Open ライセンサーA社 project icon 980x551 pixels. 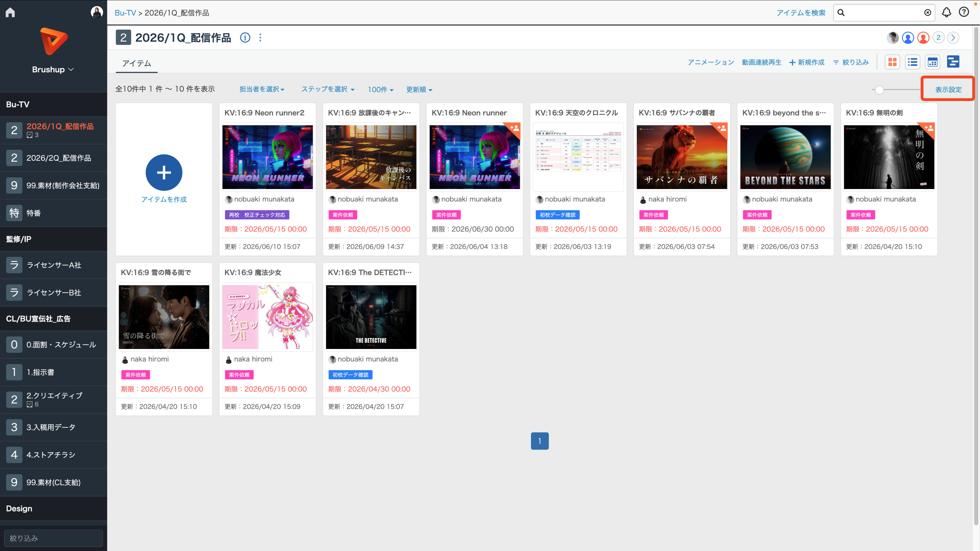pyautogui.click(x=14, y=265)
